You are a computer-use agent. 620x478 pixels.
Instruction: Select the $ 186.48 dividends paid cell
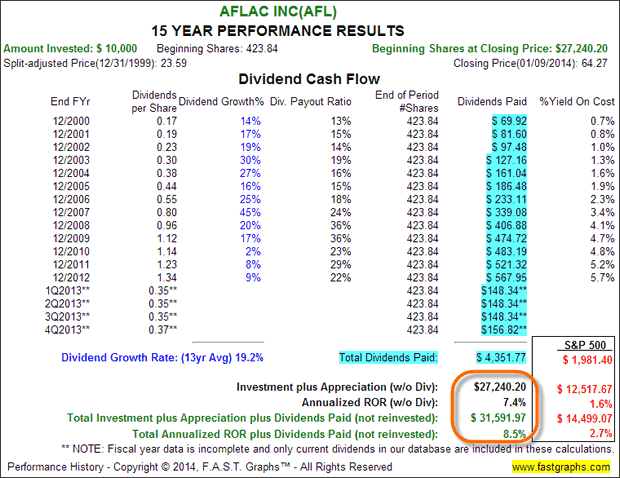(506, 186)
